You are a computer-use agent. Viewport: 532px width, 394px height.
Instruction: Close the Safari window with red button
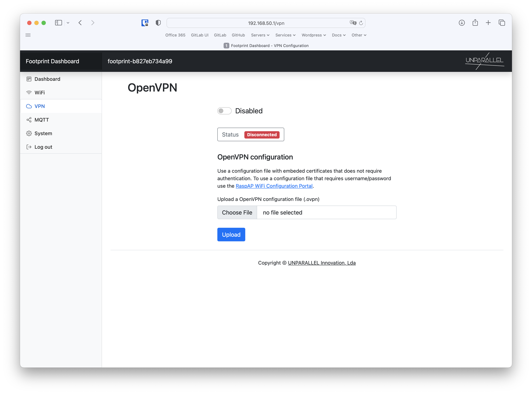29,23
